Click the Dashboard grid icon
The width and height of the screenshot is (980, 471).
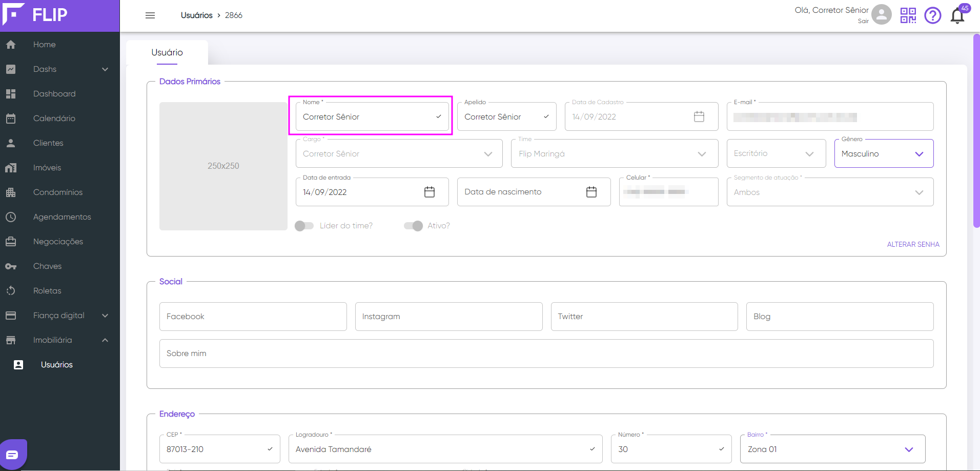coord(11,94)
